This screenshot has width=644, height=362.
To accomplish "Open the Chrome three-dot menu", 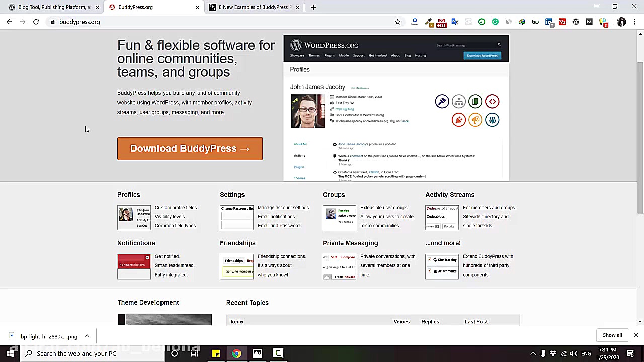I will 635,22.
